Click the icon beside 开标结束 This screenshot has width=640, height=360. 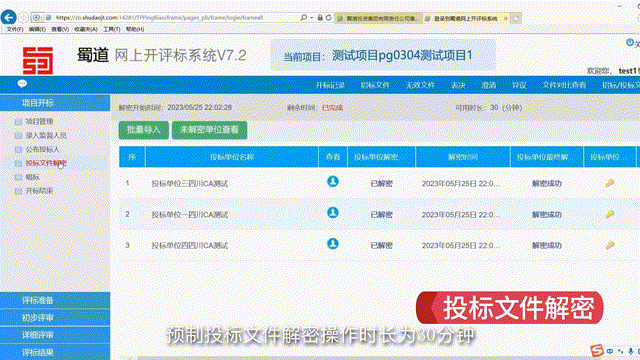18,191
